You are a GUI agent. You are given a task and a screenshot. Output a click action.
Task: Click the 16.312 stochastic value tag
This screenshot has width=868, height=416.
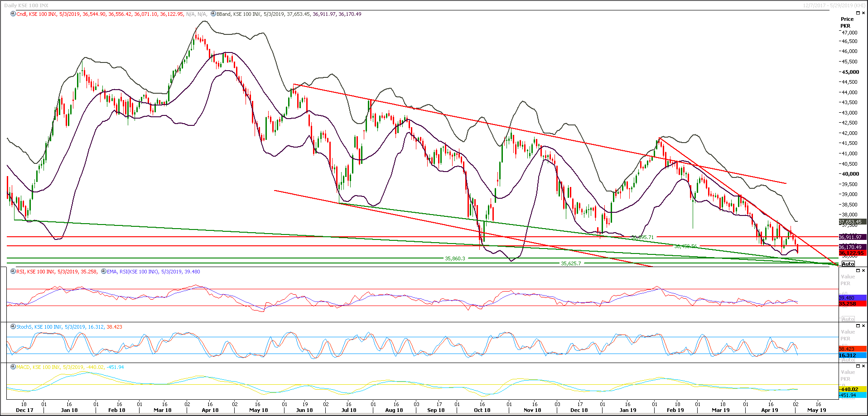[852, 355]
